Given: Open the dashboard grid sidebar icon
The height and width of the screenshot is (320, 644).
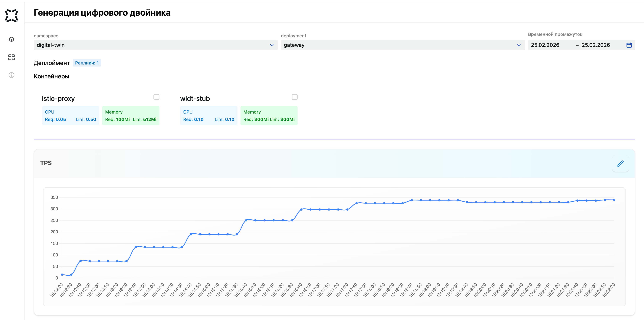Looking at the screenshot, I should [12, 57].
